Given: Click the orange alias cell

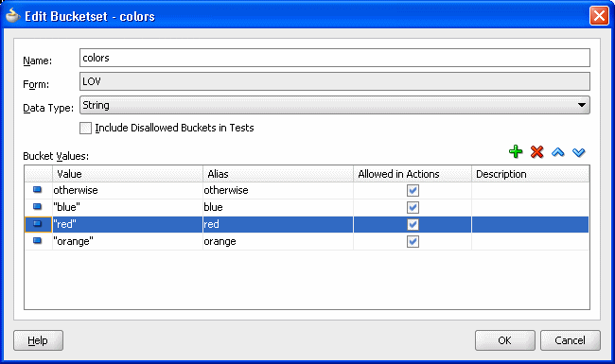Looking at the screenshot, I should click(x=278, y=241).
